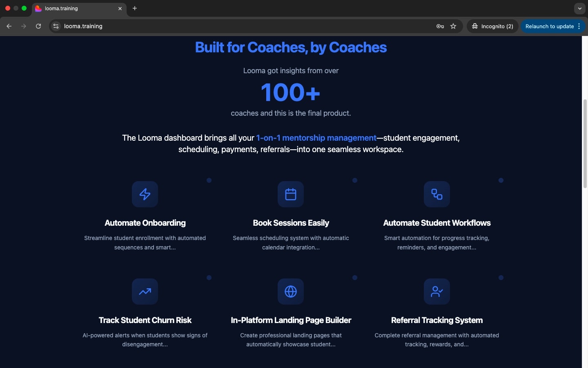
Task: Click 'Create professional landing pages' description
Action: point(291,340)
